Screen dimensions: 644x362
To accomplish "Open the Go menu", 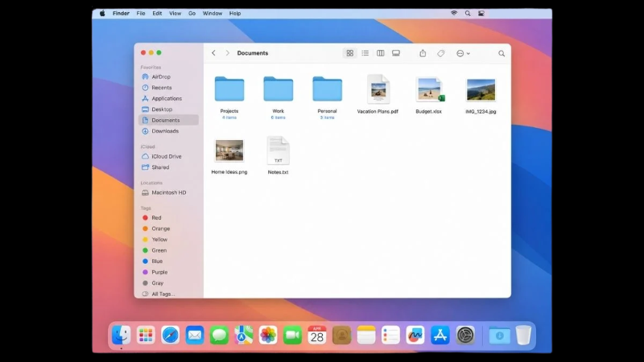I will [x=192, y=14].
